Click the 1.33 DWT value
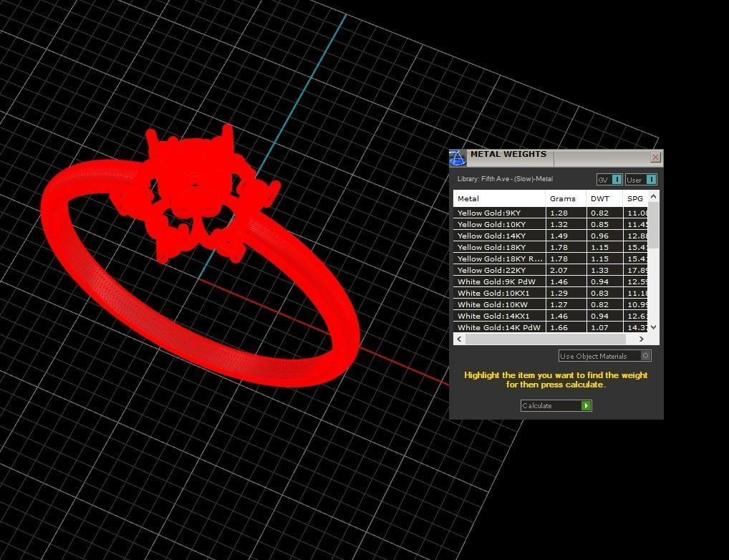The width and height of the screenshot is (729, 560). pyautogui.click(x=600, y=270)
